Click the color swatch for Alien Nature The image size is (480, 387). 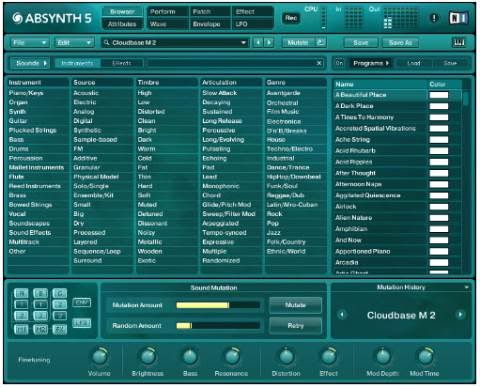(x=439, y=218)
